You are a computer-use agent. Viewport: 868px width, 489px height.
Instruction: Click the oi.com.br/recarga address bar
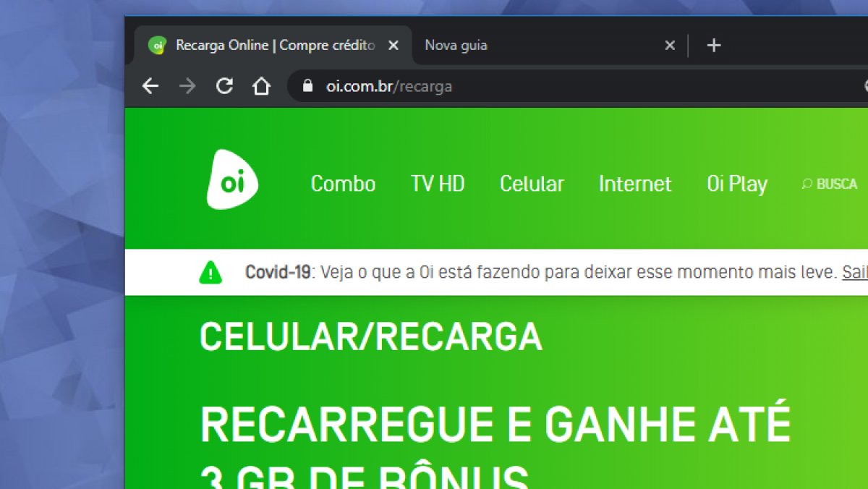pyautogui.click(x=579, y=86)
